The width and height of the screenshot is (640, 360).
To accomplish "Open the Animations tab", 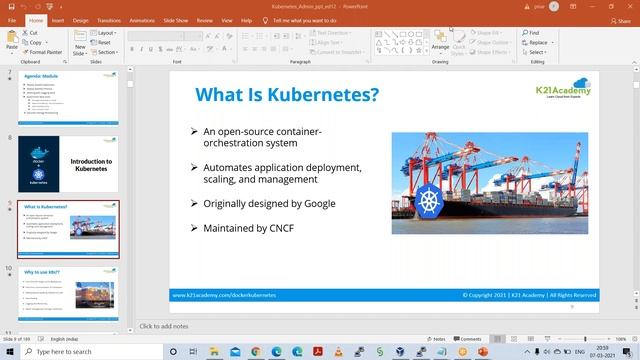I will 142,20.
